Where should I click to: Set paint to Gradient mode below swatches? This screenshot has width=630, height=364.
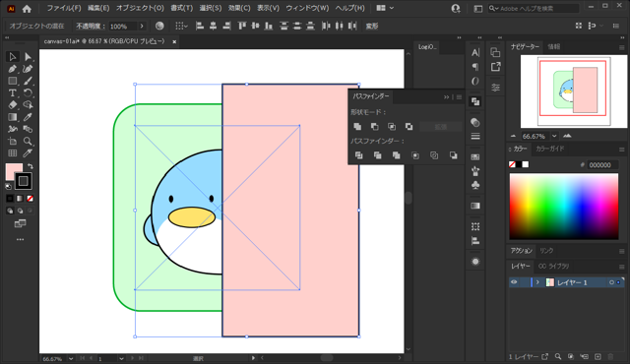coord(20,199)
